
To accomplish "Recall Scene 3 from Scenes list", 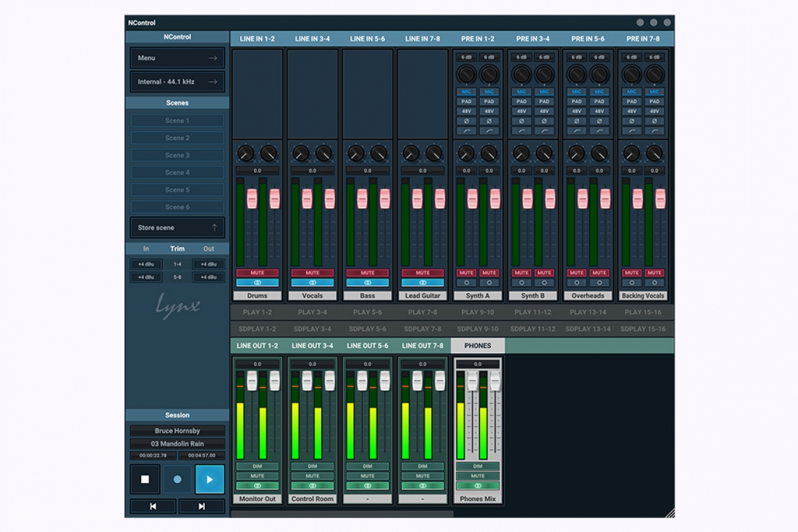I will pyautogui.click(x=178, y=155).
